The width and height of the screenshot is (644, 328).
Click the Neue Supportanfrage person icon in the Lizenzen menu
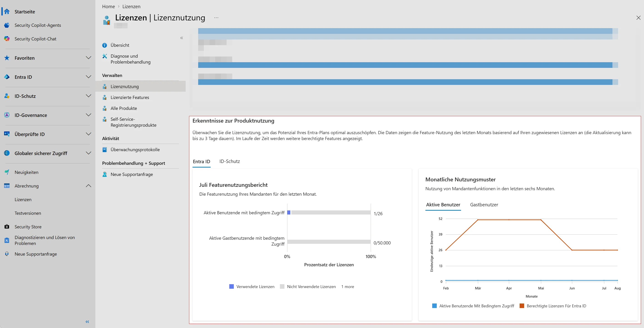(x=104, y=174)
